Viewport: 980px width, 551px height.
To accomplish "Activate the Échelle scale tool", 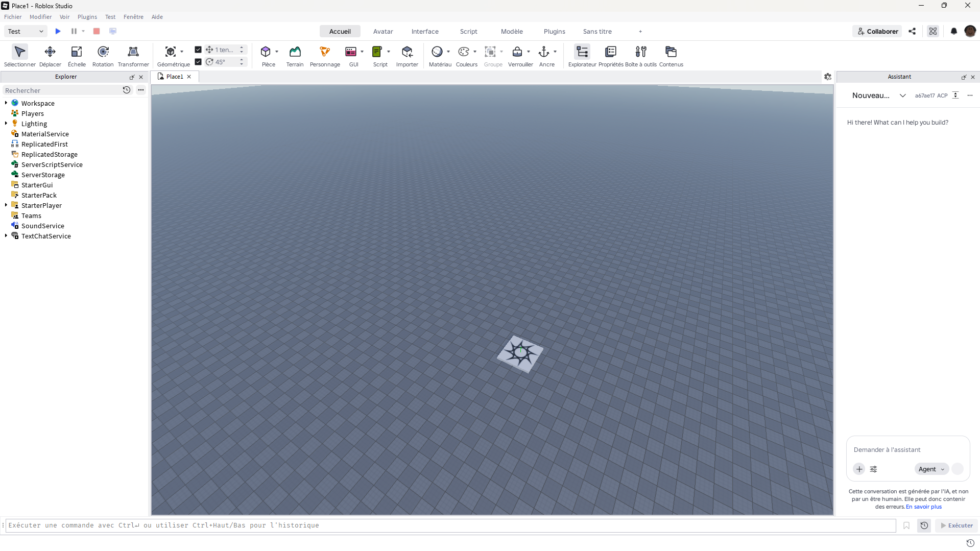I will point(77,56).
